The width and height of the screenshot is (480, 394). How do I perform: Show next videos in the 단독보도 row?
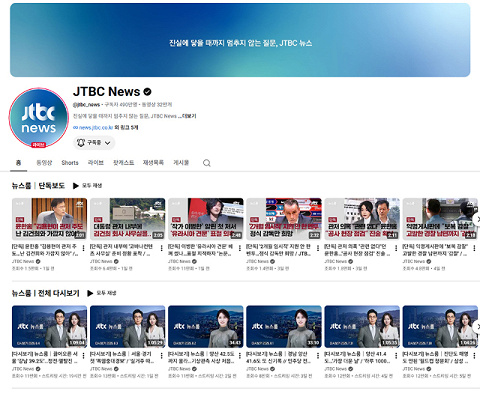coord(477,219)
